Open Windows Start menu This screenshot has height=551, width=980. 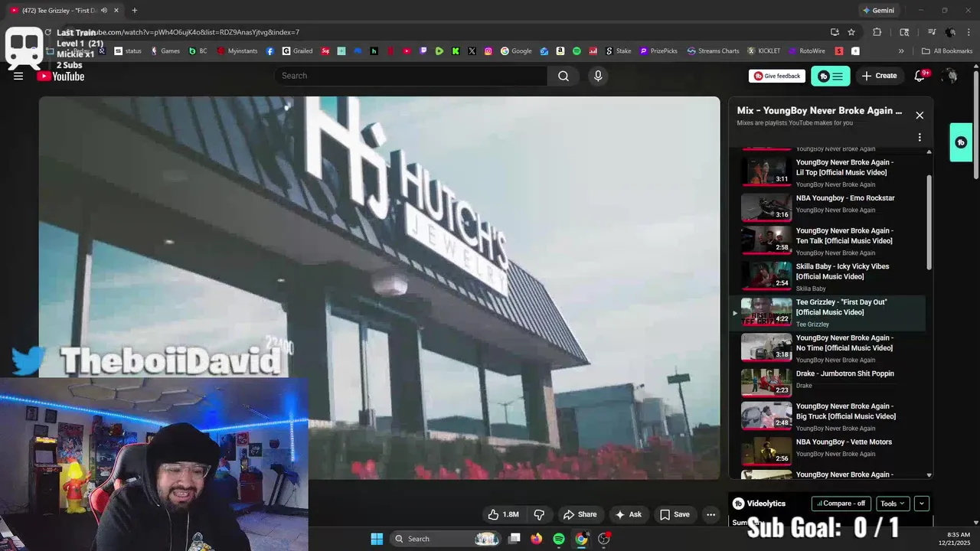377,539
